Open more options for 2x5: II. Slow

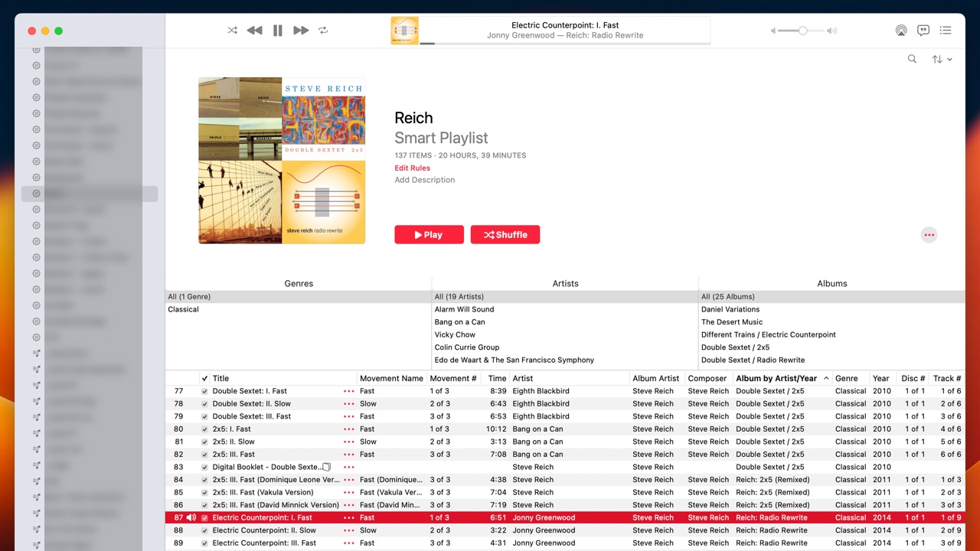pos(349,442)
